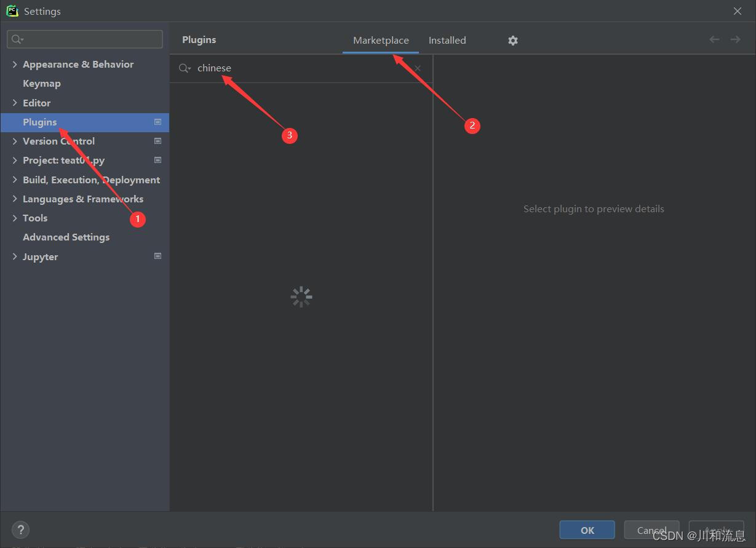The height and width of the screenshot is (548, 756).
Task: Select Build, Execution, Deployment item
Action: (92, 180)
